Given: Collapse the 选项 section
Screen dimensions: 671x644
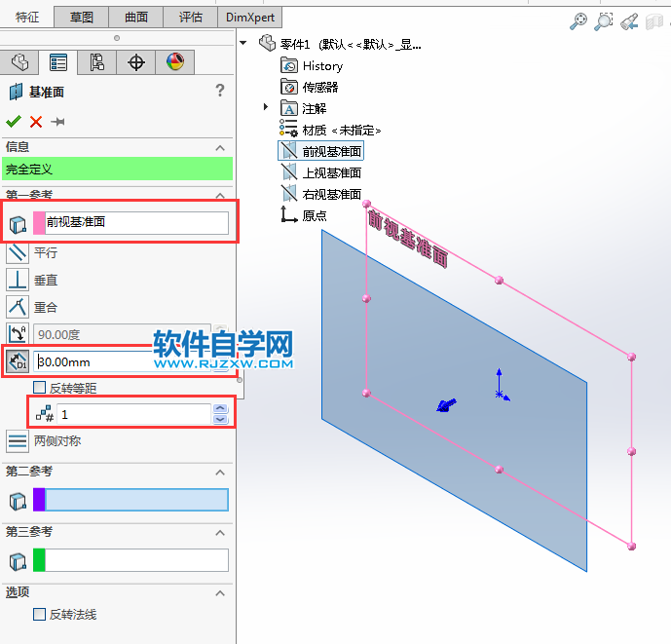Looking at the screenshot, I should click(x=220, y=593).
